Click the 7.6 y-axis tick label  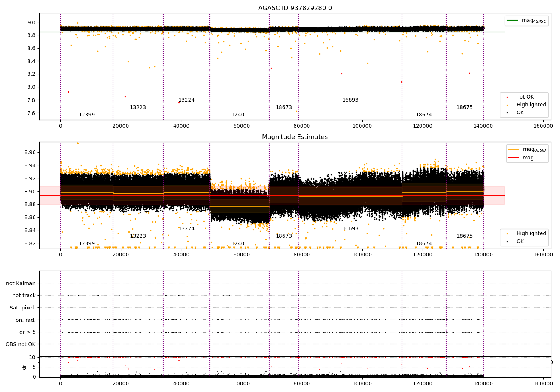(x=32, y=113)
